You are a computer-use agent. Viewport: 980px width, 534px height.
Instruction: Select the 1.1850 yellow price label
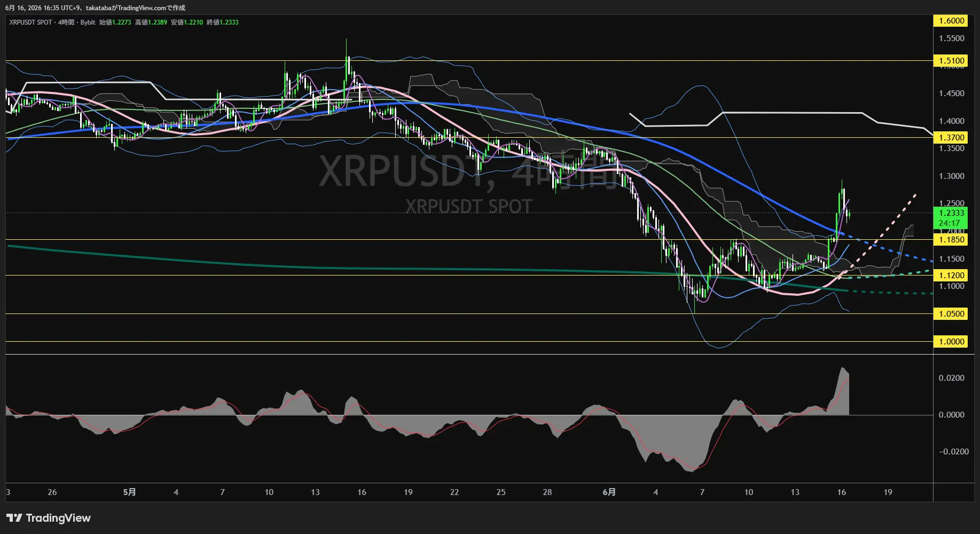951,240
